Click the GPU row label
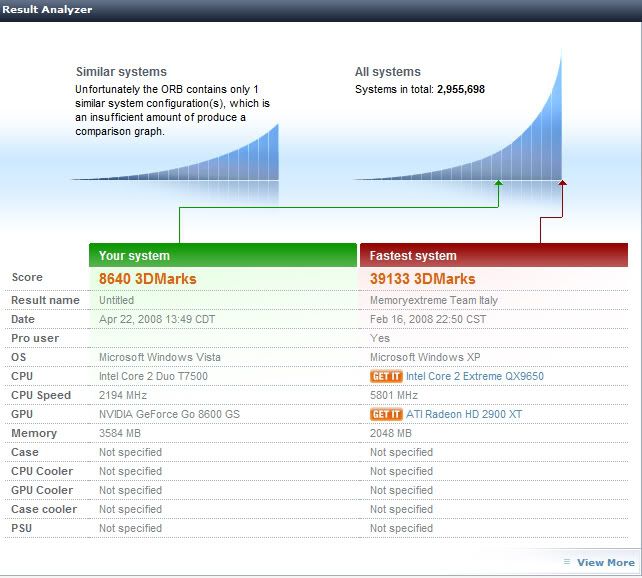The image size is (642, 578). (x=22, y=414)
